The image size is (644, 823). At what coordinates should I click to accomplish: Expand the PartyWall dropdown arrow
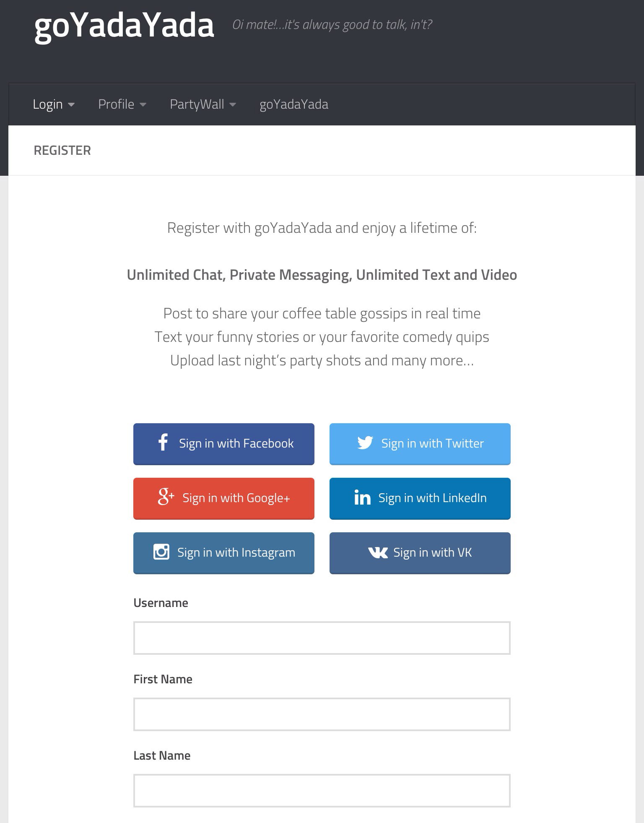click(x=233, y=105)
